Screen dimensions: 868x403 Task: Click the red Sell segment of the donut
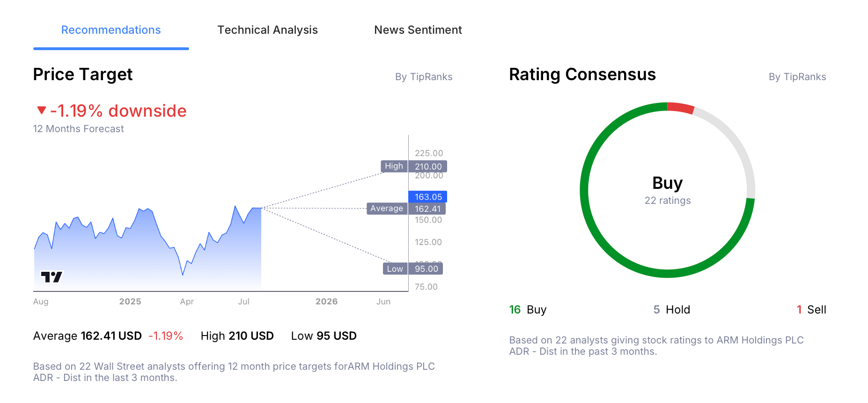click(680, 108)
